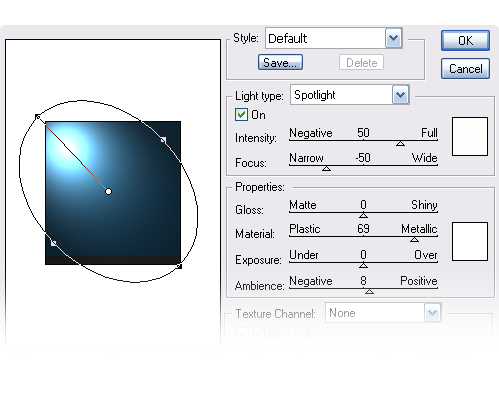
Task: Click the Plastic label on Material slider
Action: pos(305,229)
